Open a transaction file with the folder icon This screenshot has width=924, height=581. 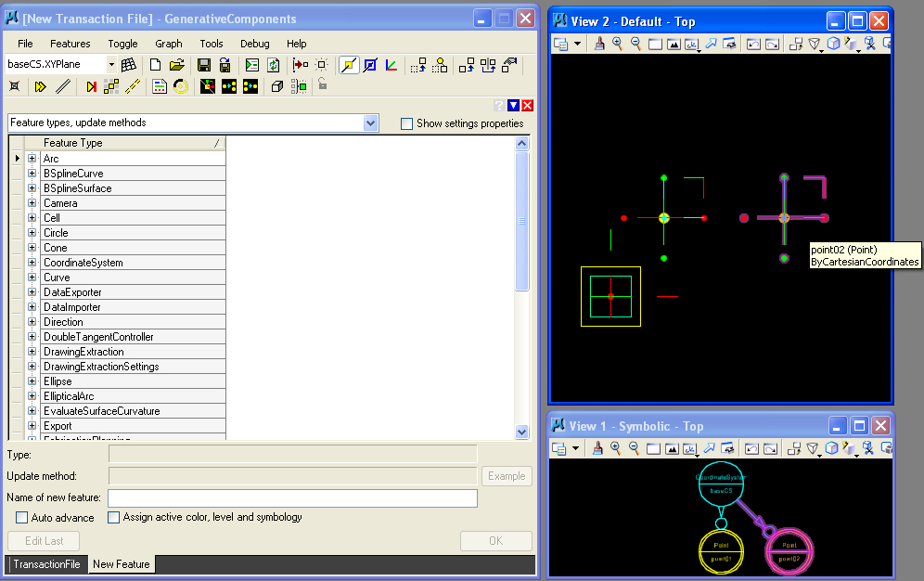coord(177,65)
